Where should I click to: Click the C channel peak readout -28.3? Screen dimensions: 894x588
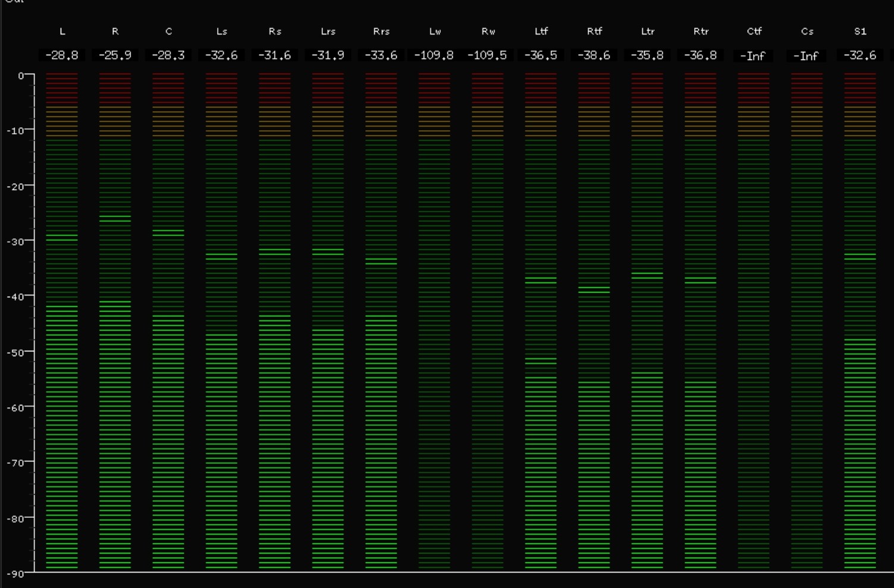(168, 55)
